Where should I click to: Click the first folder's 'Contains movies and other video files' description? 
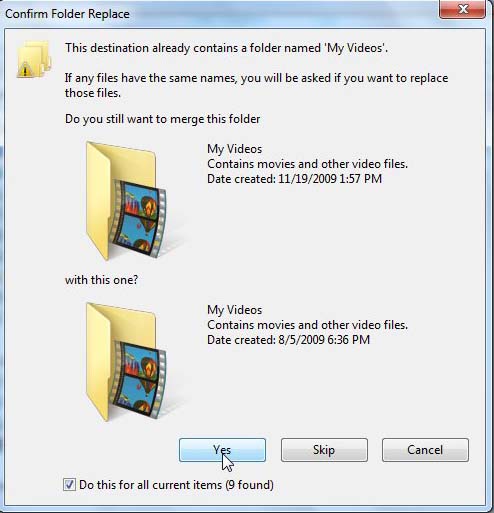click(x=307, y=164)
